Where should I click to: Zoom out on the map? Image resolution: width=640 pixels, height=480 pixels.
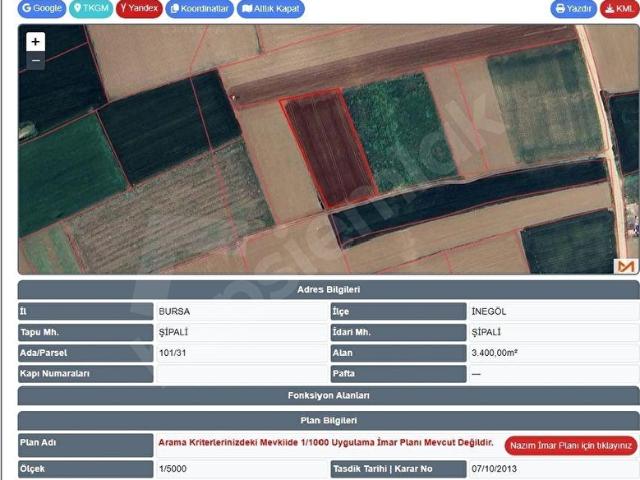[36, 60]
